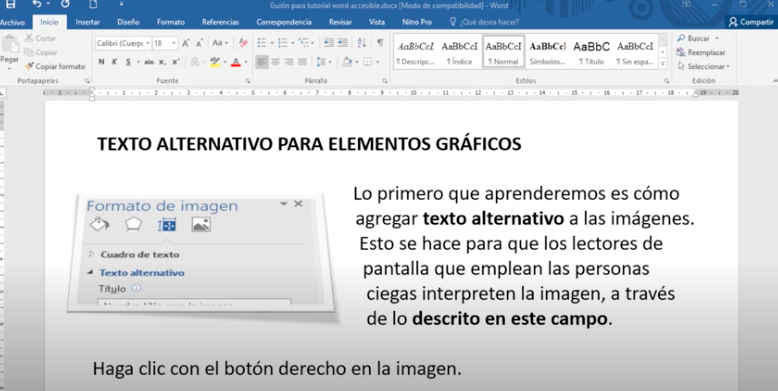The image size is (778, 391).
Task: Open ribbon display options in title bar
Action: (686, 4)
